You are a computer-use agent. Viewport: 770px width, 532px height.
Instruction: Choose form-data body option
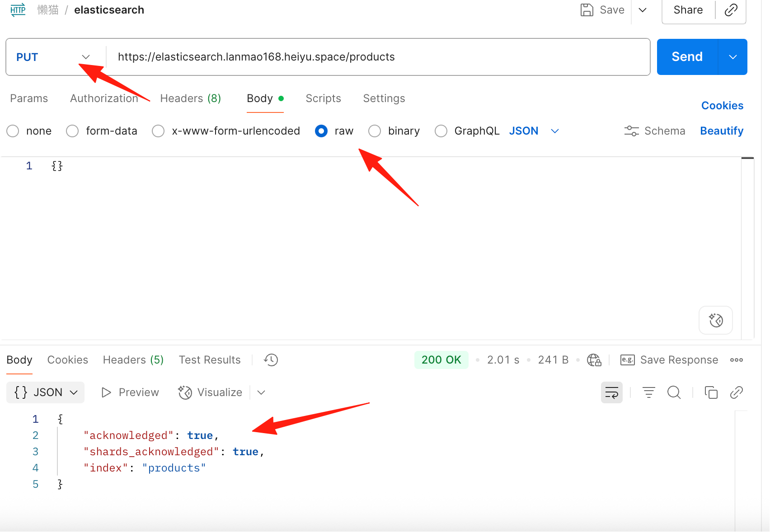click(x=72, y=131)
